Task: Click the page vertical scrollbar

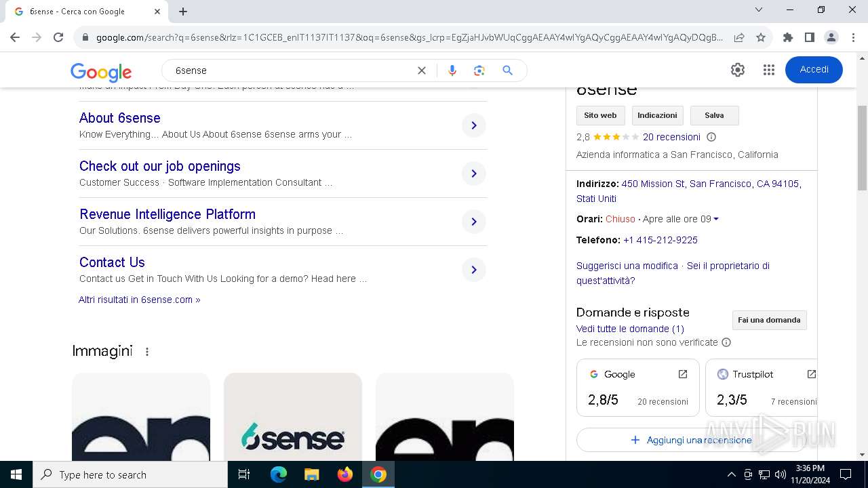Action: (863, 149)
